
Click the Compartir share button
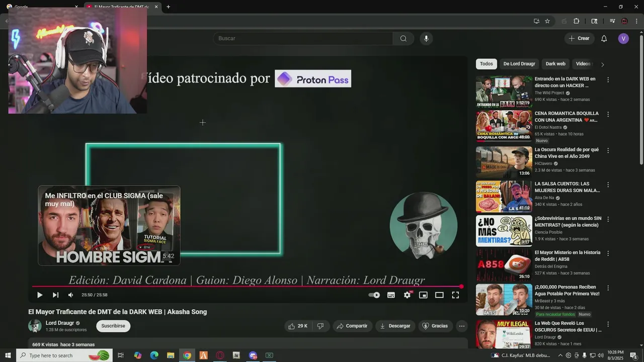352,326
